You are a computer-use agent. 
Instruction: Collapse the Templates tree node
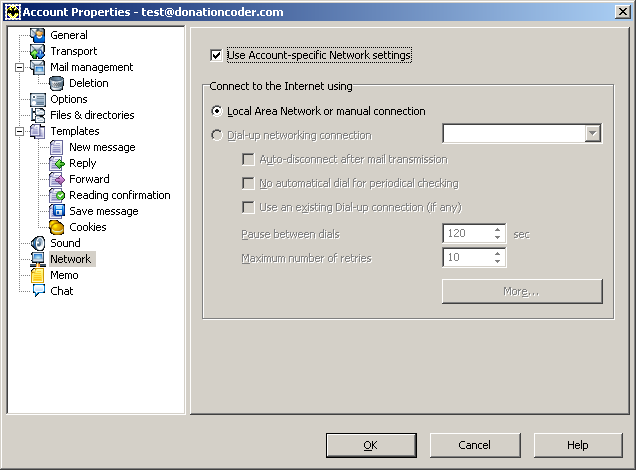tap(19, 131)
